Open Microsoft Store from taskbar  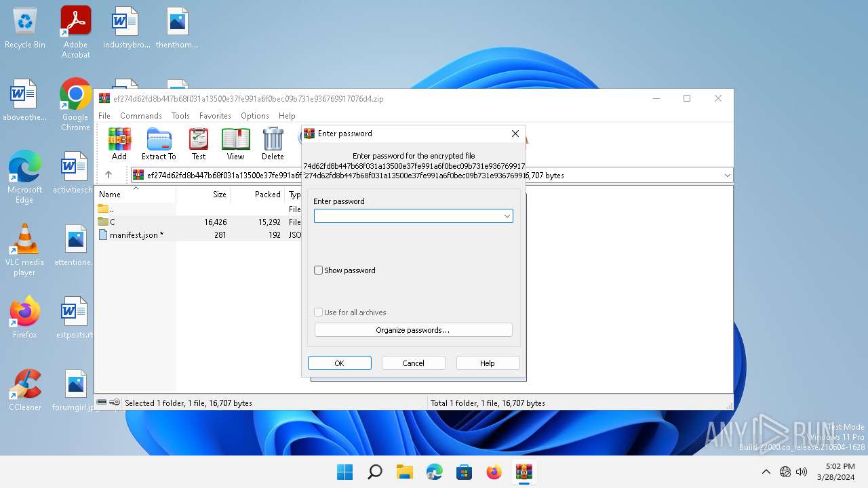click(464, 472)
